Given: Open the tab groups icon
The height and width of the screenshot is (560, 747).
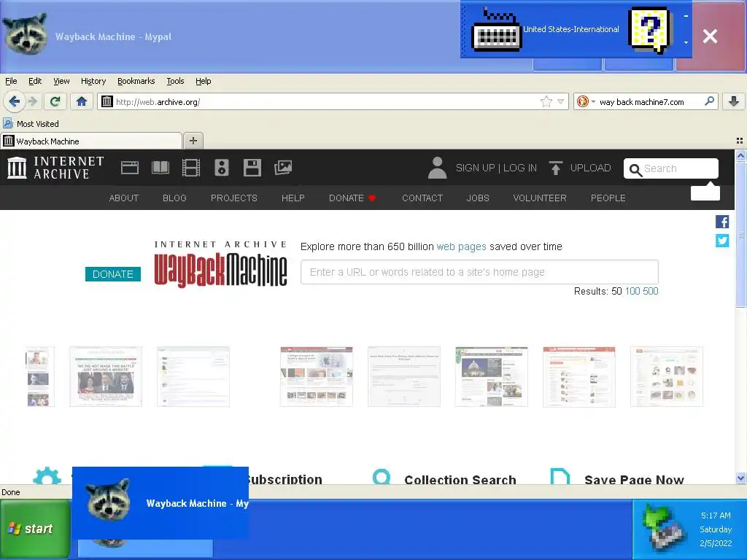Looking at the screenshot, I should (x=740, y=141).
